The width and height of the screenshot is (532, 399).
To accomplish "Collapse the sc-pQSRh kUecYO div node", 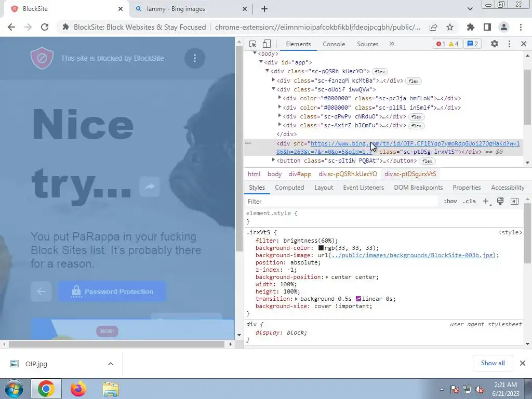I will pyautogui.click(x=267, y=71).
